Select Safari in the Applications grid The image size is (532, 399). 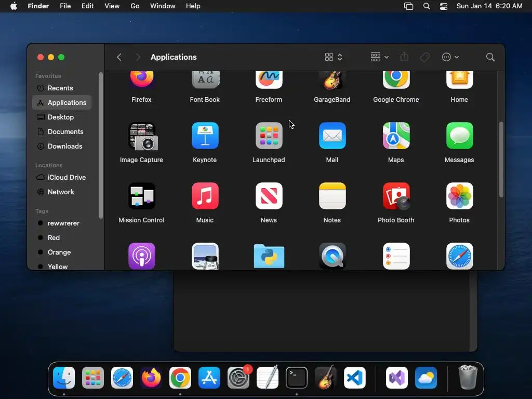(459, 256)
